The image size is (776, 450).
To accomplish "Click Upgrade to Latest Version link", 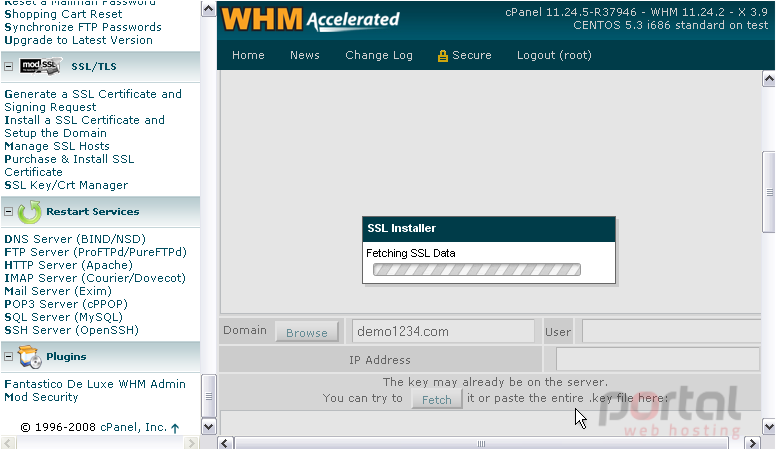I will tap(78, 40).
